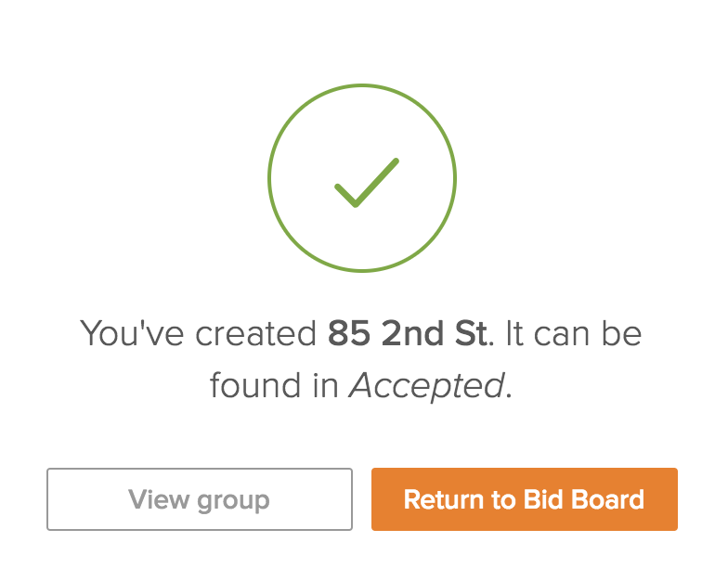The height and width of the screenshot is (581, 728).
Task: Click the confirmation checkmark graphic
Action: tap(366, 183)
